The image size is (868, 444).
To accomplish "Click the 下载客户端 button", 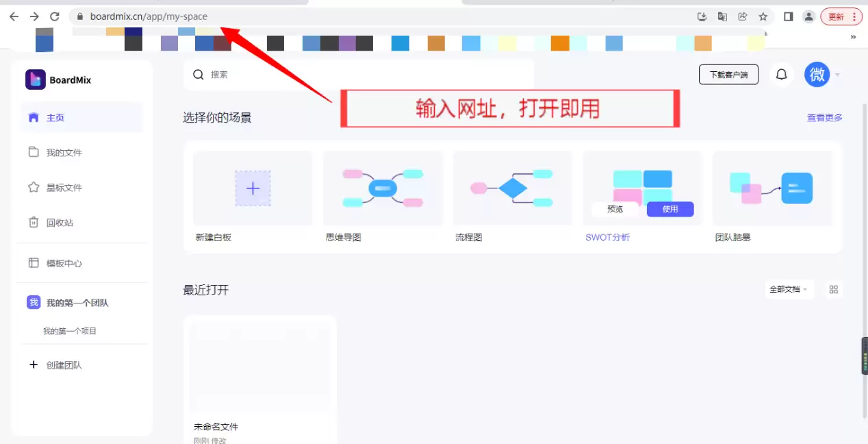I will pos(728,75).
